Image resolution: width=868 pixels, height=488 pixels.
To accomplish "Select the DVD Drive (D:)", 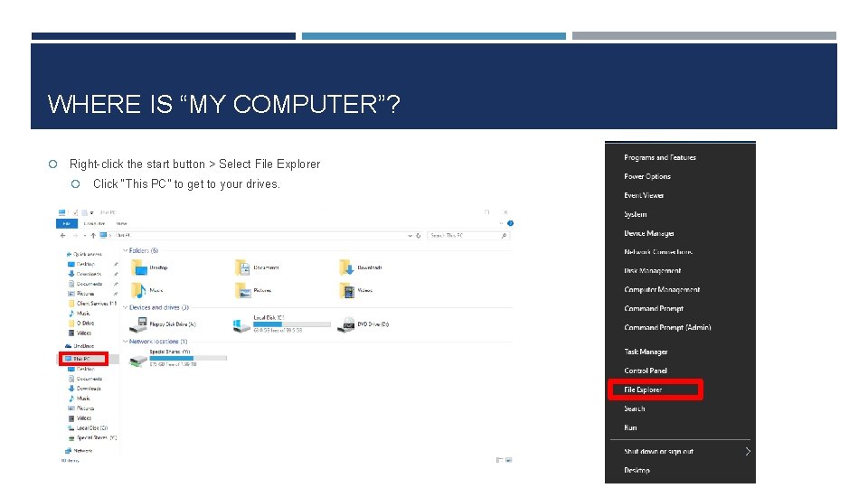I will pyautogui.click(x=363, y=324).
